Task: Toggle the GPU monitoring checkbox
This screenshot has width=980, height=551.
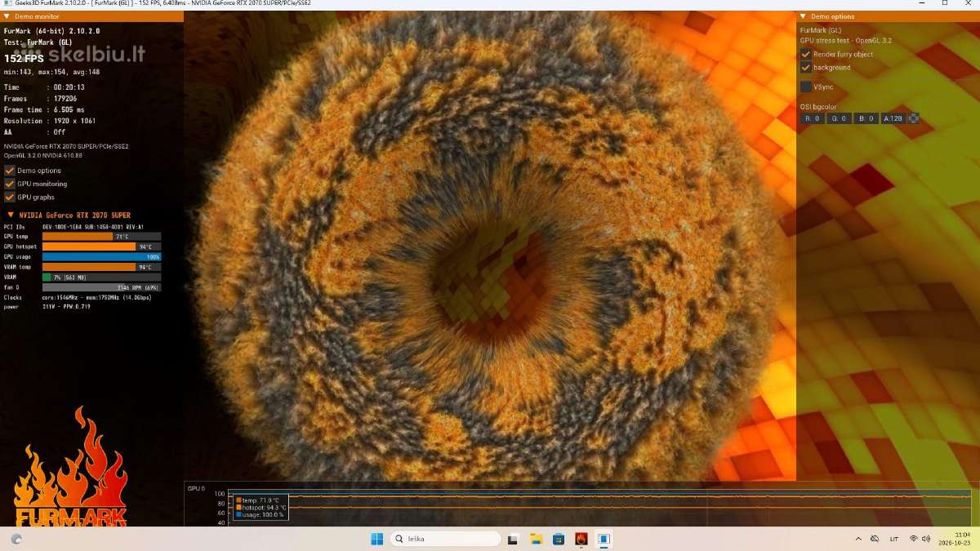Action: [10, 184]
